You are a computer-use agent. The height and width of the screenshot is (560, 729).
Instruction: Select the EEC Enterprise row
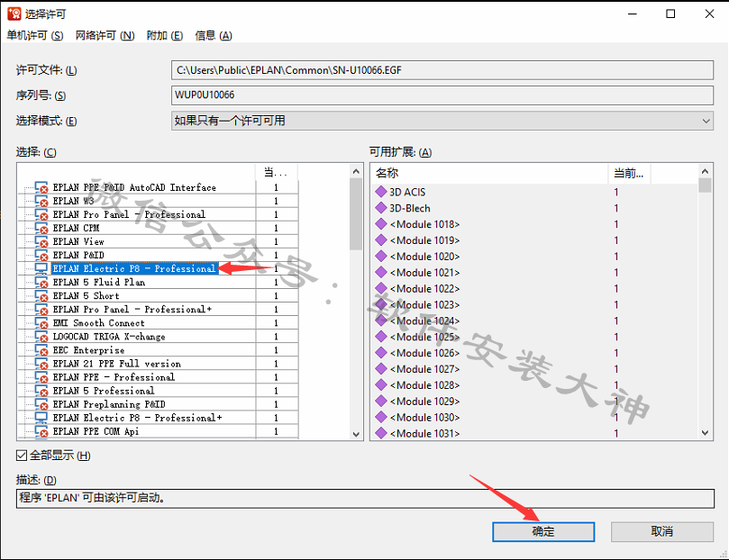(88, 350)
